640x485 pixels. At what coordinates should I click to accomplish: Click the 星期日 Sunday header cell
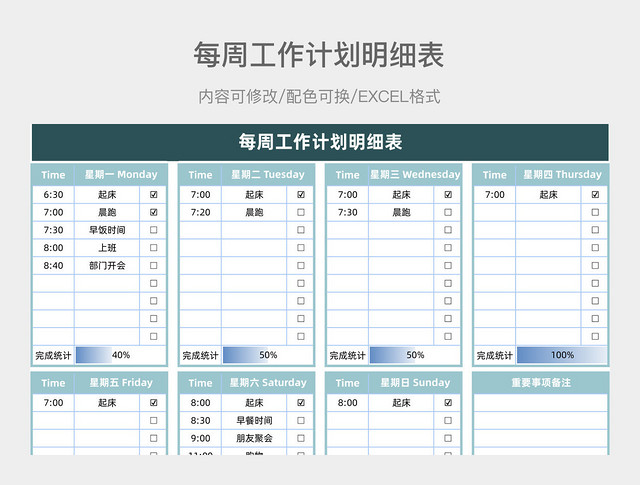click(x=415, y=383)
